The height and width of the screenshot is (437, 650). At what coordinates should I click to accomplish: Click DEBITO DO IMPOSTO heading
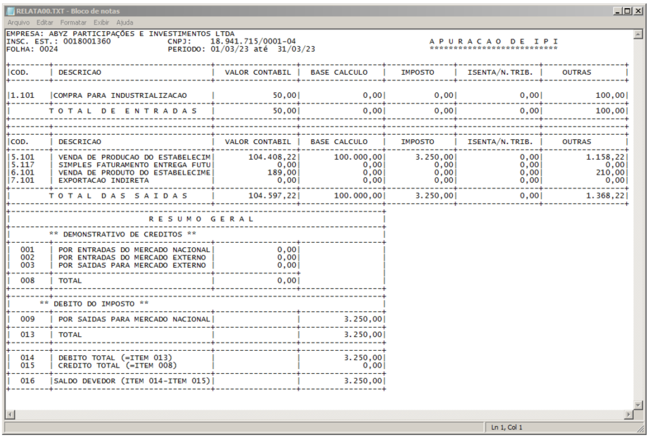94,304
